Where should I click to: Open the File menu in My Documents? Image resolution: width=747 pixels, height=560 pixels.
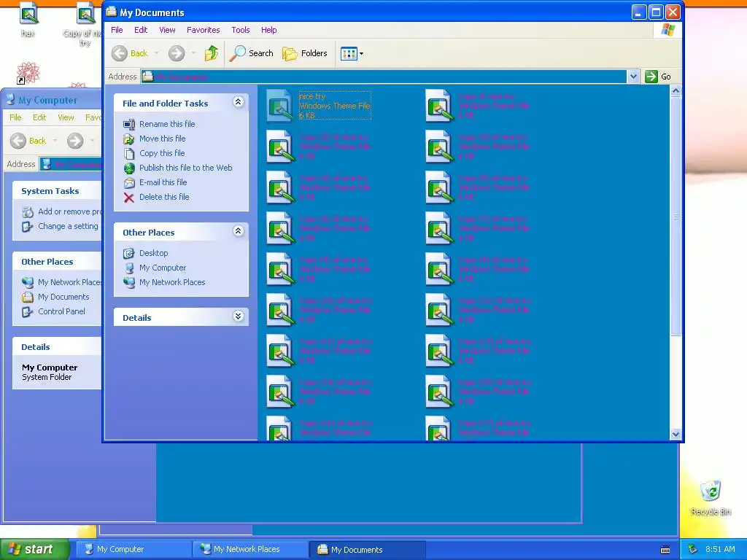click(x=117, y=30)
